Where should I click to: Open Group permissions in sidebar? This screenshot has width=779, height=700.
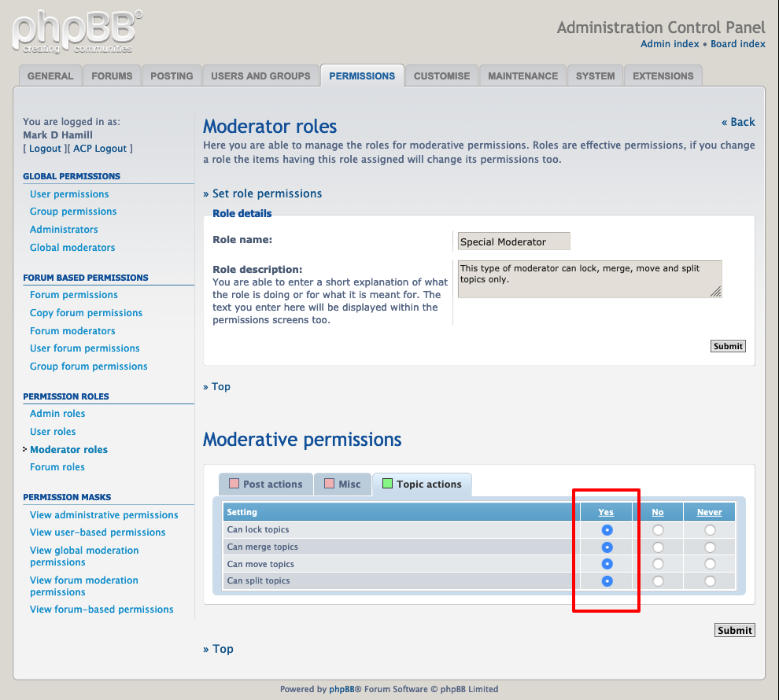[x=73, y=212]
